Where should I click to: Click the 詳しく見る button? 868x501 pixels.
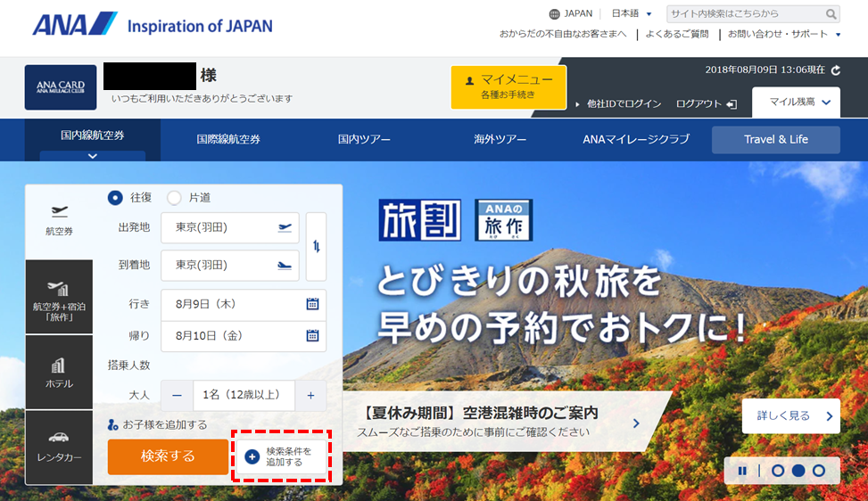point(791,415)
